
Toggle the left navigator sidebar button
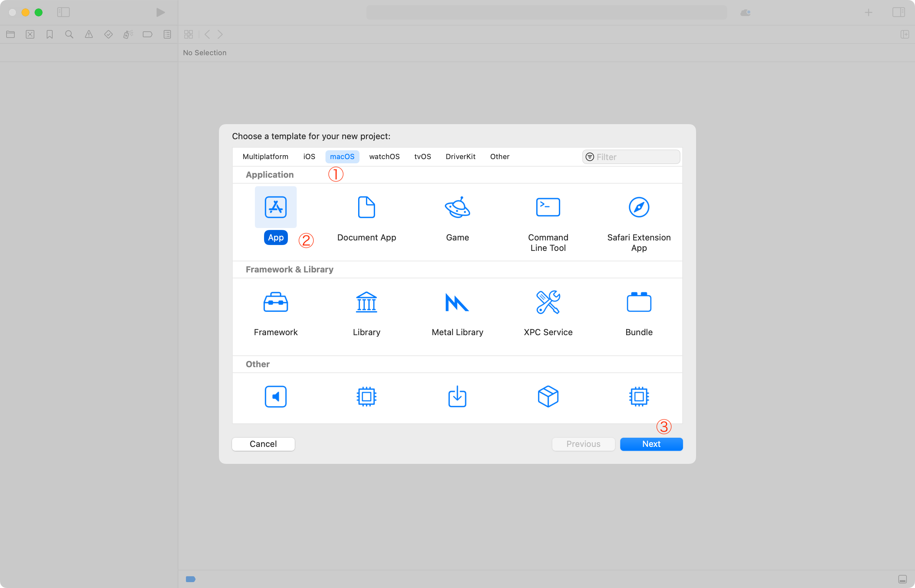pos(63,12)
